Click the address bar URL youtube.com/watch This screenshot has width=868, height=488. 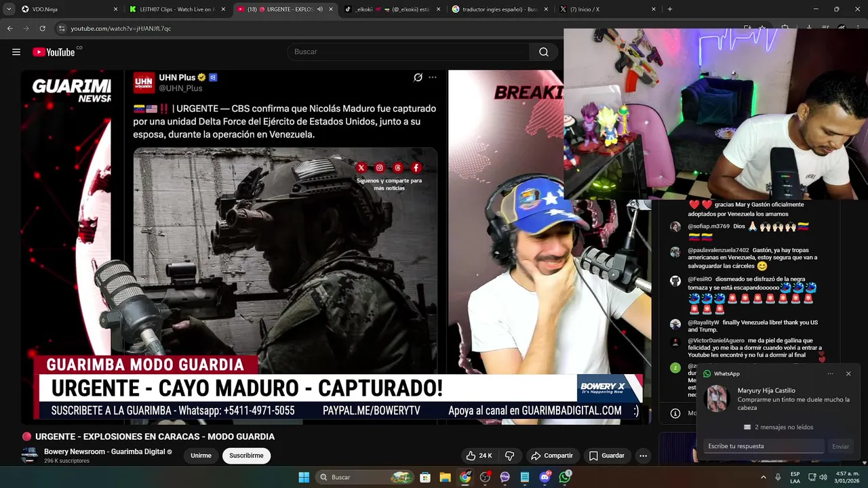121,28
